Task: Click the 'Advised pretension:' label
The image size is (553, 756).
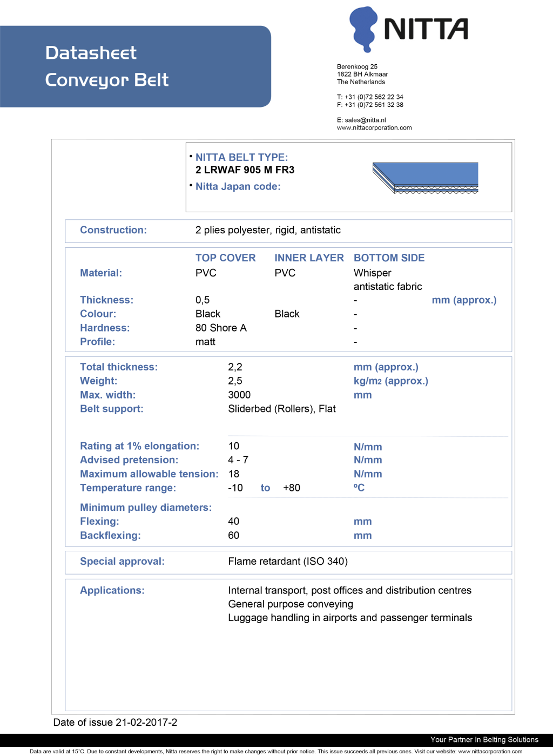Action: coord(129,460)
